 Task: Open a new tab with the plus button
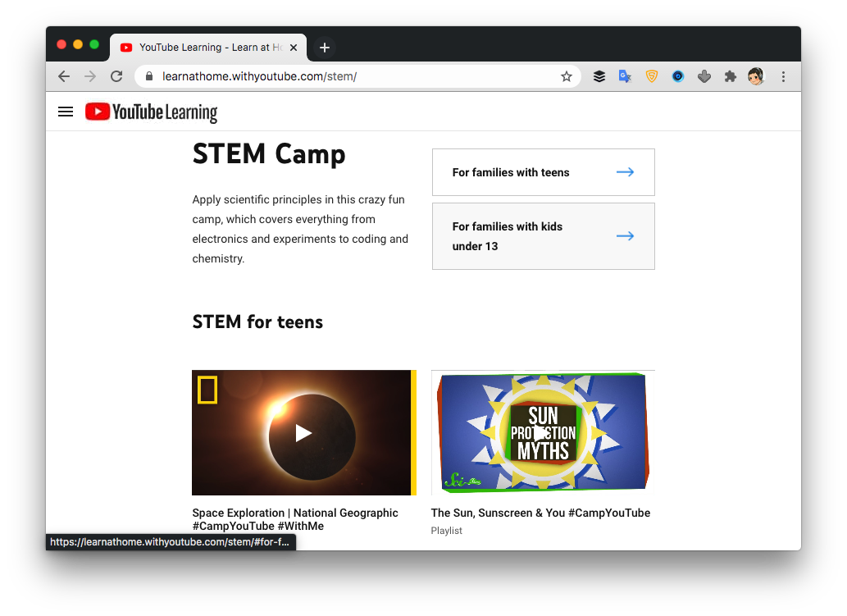click(x=324, y=48)
